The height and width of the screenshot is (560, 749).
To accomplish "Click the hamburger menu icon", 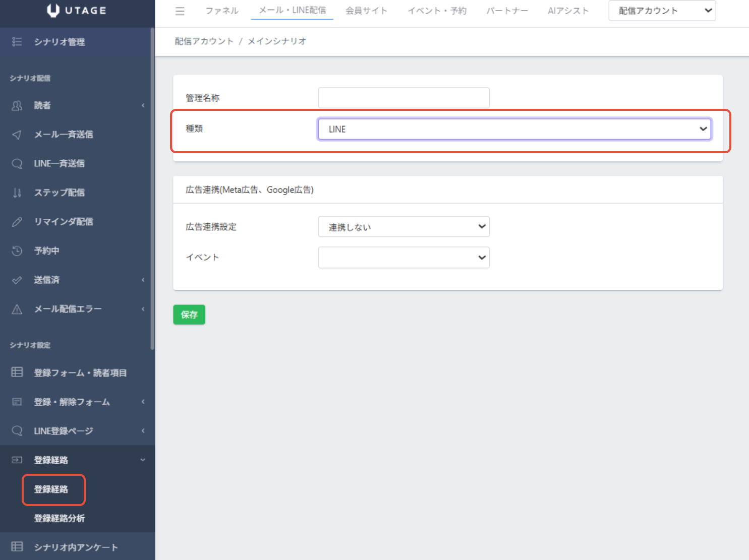I will tap(180, 11).
